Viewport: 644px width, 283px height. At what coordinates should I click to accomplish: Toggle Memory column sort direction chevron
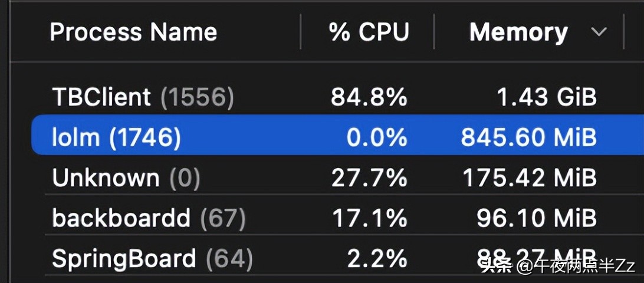[599, 32]
